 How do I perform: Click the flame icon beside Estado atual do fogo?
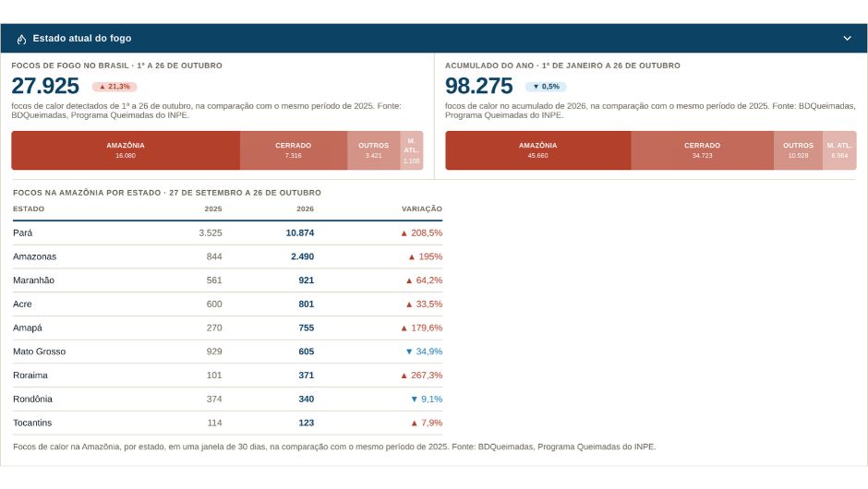pyautogui.click(x=21, y=39)
